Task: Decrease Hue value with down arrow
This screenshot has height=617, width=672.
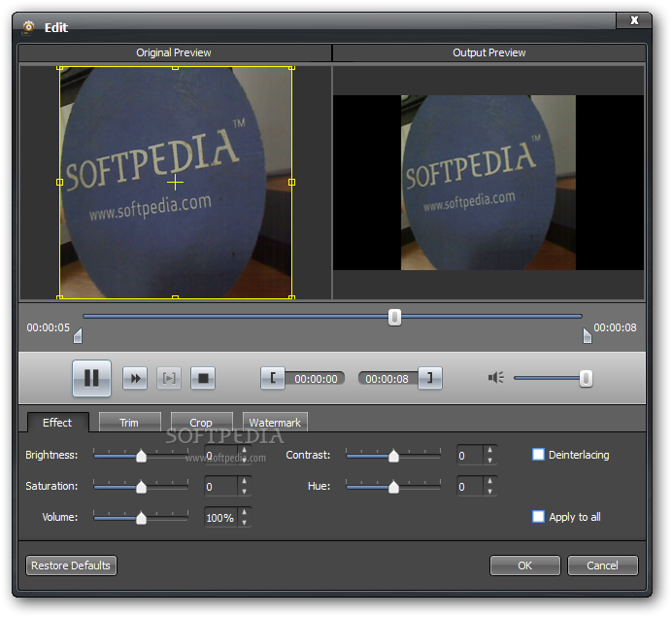Action: 489,492
